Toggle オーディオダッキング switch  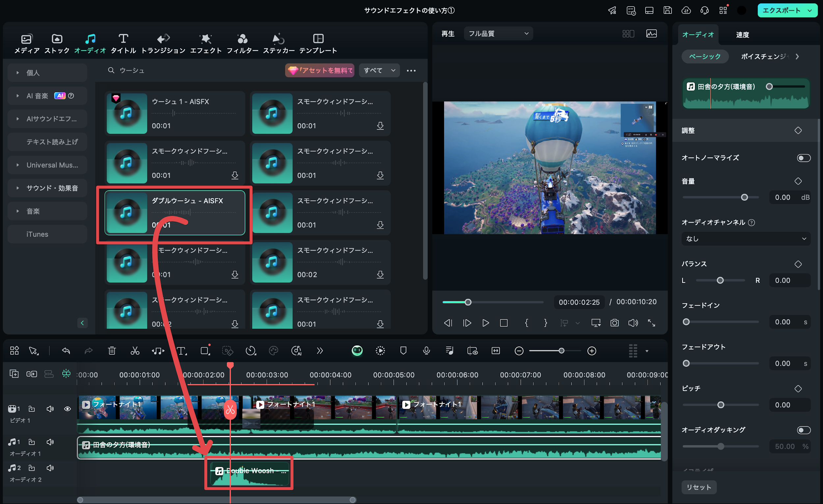[804, 430]
